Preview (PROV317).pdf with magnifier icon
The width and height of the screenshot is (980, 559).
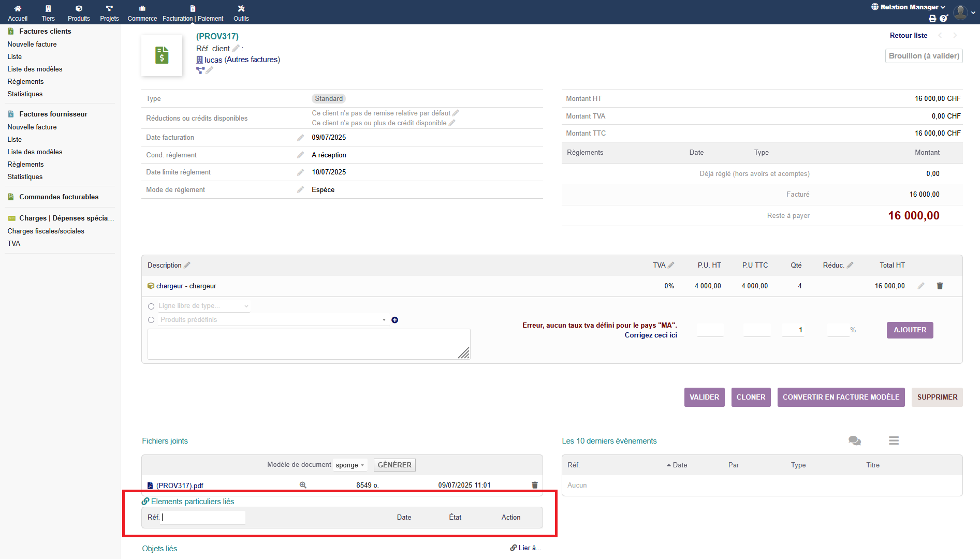(303, 485)
